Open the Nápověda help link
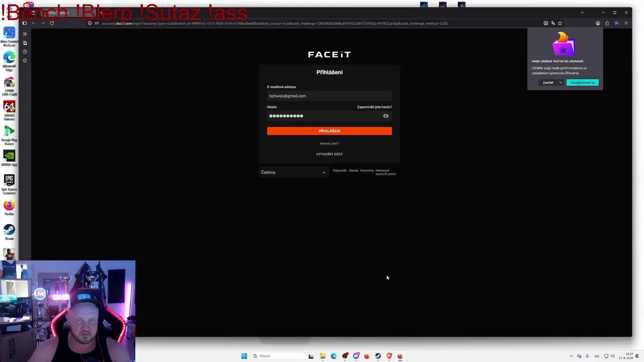The width and height of the screenshot is (644, 362). (x=340, y=170)
